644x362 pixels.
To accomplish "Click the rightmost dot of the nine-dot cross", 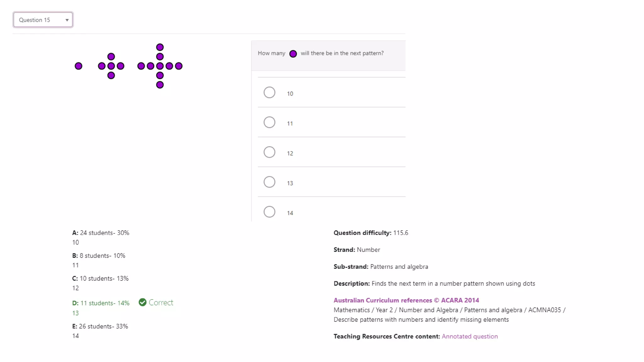I will click(x=179, y=66).
